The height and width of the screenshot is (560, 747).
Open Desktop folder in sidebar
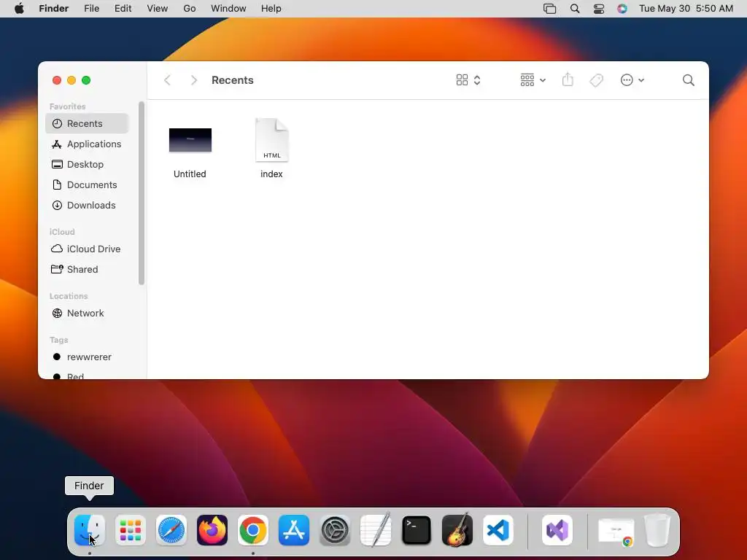88,164
